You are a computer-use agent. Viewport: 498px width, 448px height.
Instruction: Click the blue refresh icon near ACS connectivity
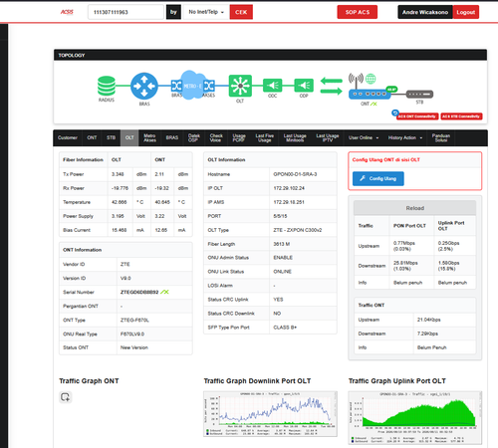point(394,112)
